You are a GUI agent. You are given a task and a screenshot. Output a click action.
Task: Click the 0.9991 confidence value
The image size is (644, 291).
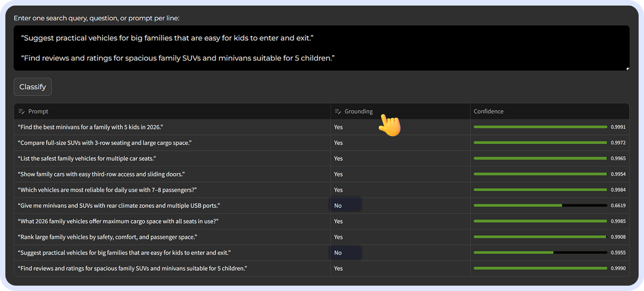click(x=618, y=127)
